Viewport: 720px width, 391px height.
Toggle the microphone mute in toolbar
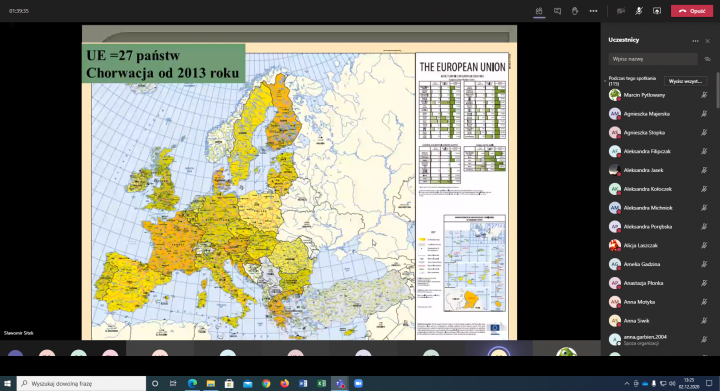pos(639,11)
